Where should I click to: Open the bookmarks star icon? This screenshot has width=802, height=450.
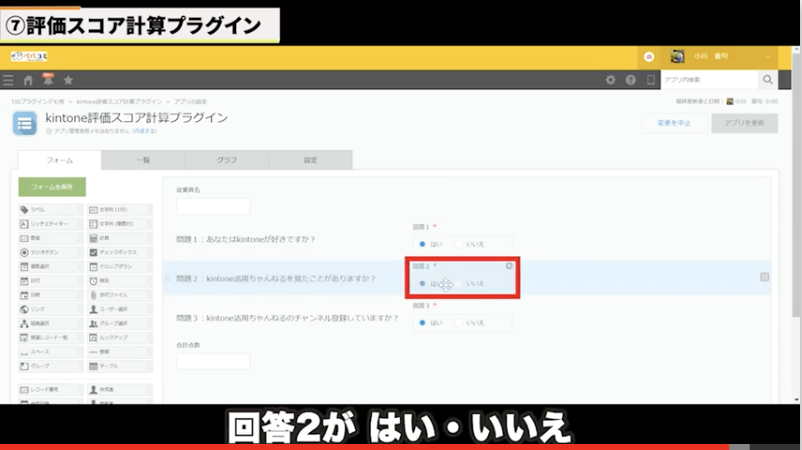pos(68,80)
